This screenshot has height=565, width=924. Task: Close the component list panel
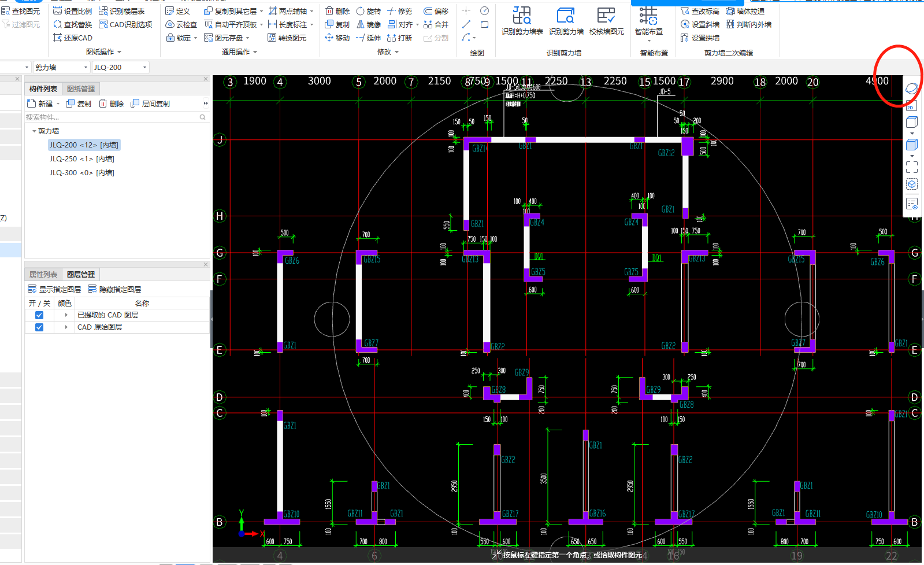pos(206,79)
